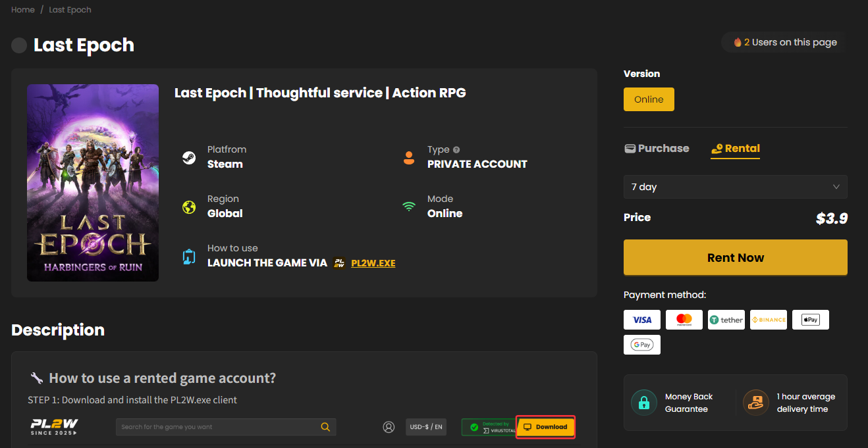The height and width of the screenshot is (448, 868).
Task: Click the "Money Back Guarantee" text
Action: [x=689, y=403]
